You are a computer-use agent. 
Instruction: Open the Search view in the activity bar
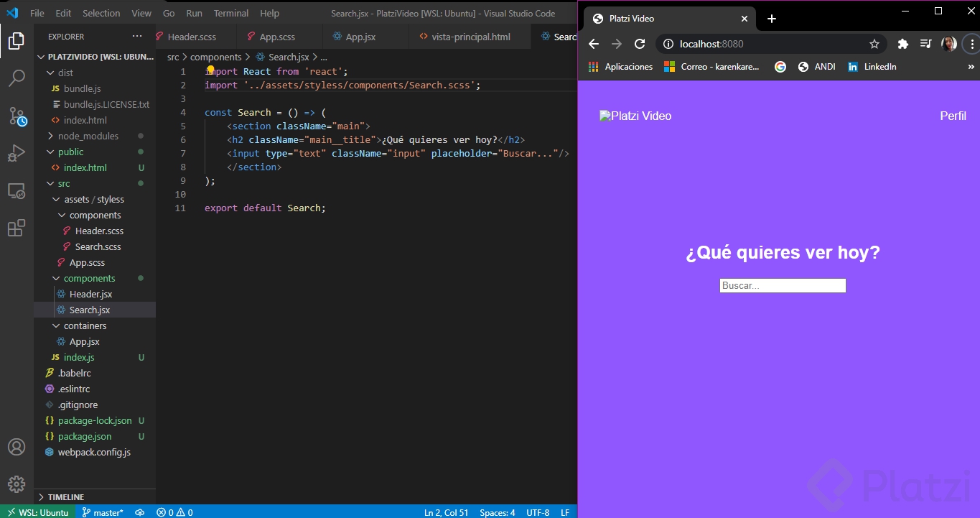[x=17, y=78]
